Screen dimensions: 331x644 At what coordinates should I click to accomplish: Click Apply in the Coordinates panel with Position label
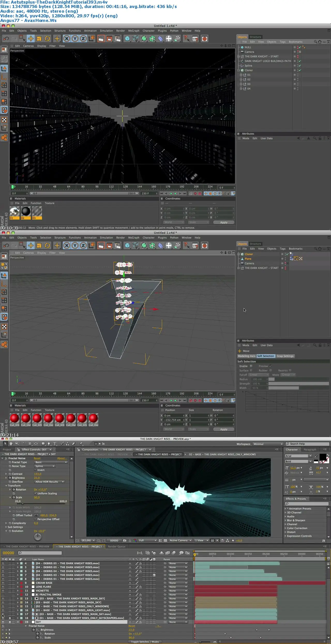[x=224, y=429]
